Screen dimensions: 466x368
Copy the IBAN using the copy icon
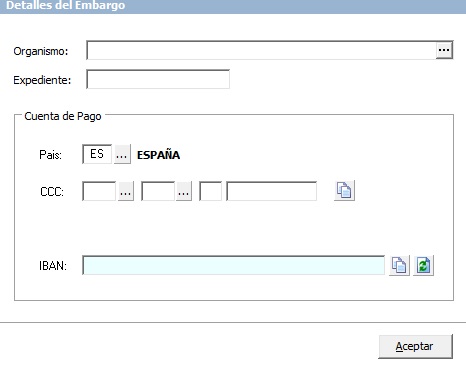[399, 266]
